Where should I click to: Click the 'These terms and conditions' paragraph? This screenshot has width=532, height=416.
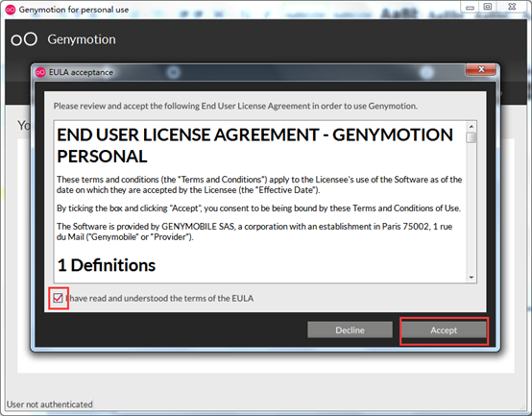pyautogui.click(x=259, y=184)
